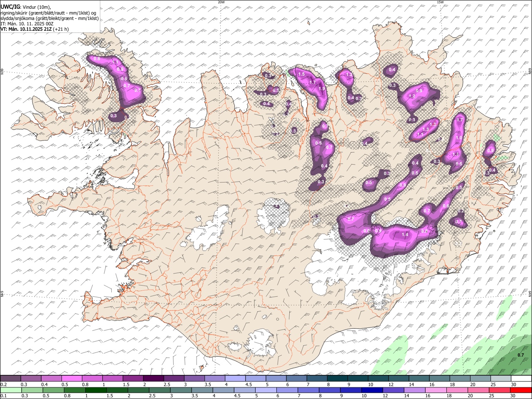Click the '25' label on the upper scale

[493, 384]
